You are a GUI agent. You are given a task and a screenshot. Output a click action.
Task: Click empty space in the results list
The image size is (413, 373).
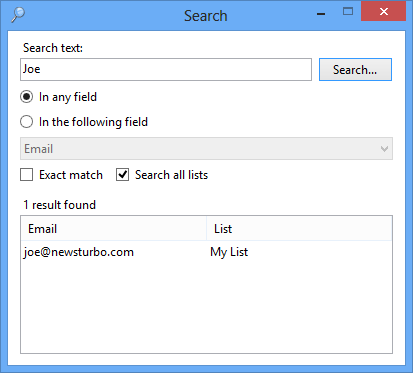pyautogui.click(x=206, y=307)
